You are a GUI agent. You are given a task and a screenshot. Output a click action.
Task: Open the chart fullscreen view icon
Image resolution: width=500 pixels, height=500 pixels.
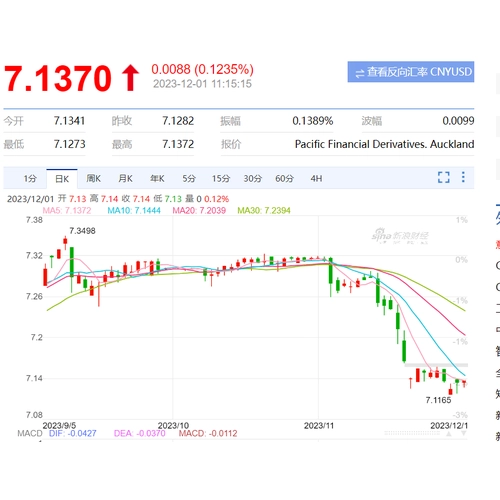444,177
